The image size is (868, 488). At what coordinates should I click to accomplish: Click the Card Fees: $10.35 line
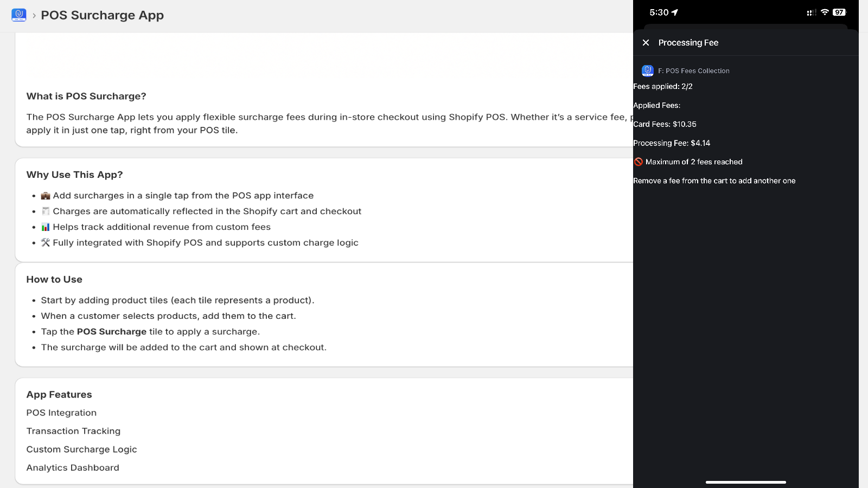point(665,124)
